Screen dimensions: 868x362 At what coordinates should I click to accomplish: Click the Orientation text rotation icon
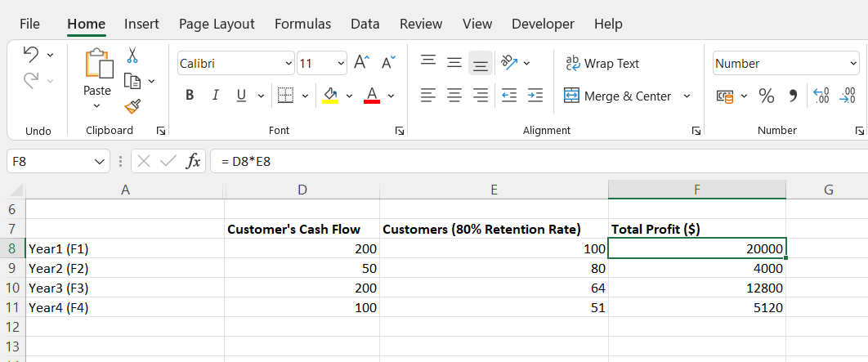point(508,63)
